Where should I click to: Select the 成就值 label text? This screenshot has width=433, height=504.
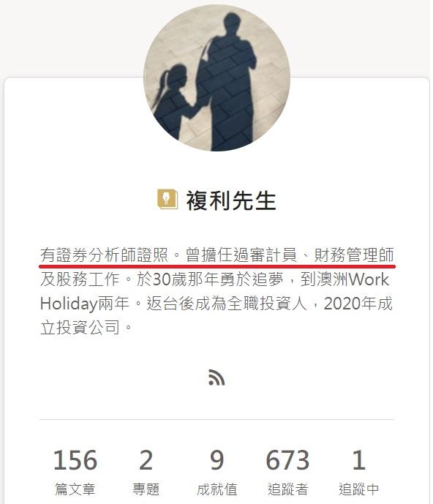tap(217, 489)
